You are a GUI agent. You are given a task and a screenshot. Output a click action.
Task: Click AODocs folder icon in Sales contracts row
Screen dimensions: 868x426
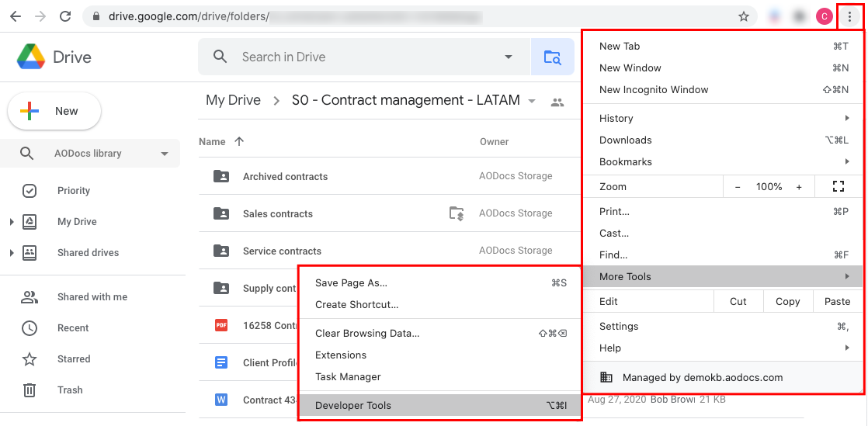coord(457,213)
